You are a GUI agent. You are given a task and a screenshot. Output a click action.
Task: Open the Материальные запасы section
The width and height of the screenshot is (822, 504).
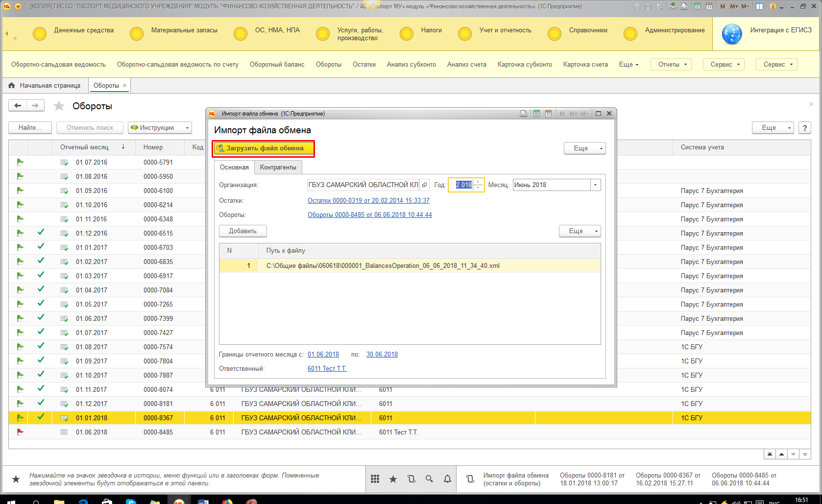[184, 30]
